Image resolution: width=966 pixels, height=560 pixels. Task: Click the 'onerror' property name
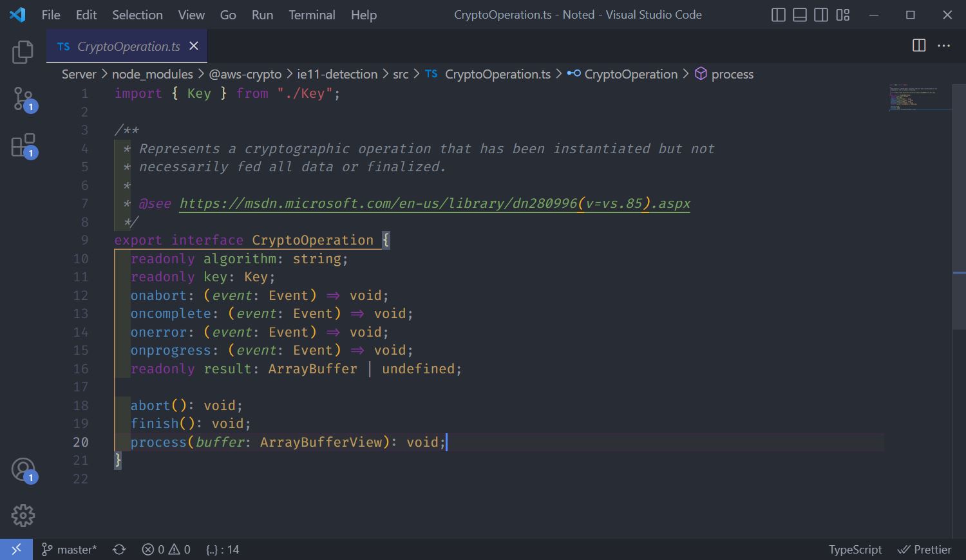coord(158,332)
